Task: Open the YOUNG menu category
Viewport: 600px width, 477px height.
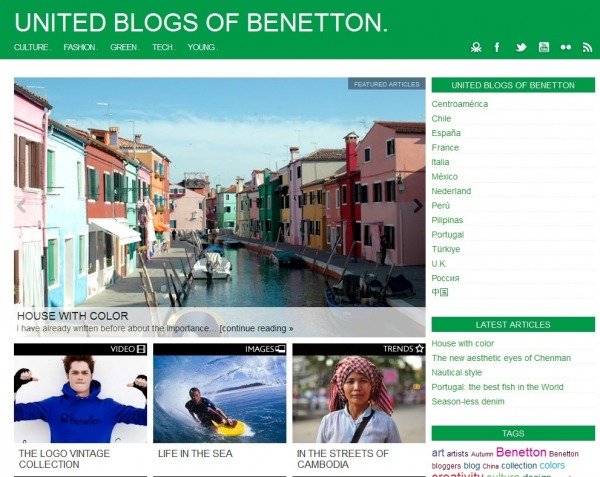Action: coord(201,47)
